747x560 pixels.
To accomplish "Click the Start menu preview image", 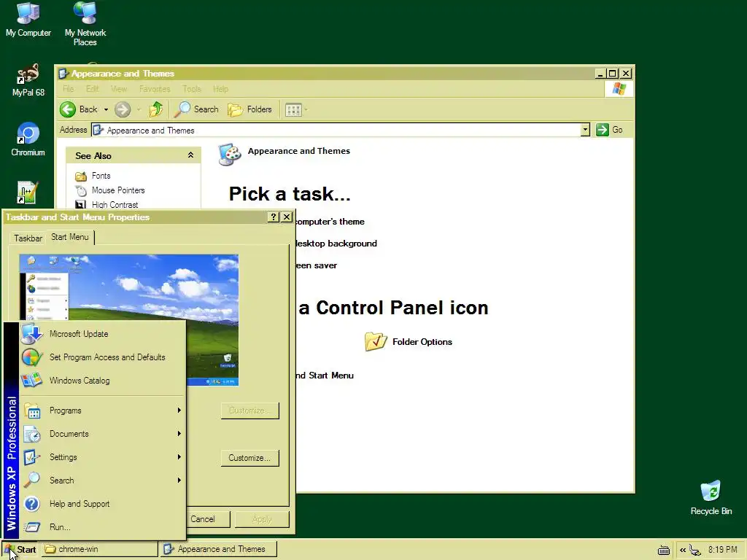I will tap(128, 320).
